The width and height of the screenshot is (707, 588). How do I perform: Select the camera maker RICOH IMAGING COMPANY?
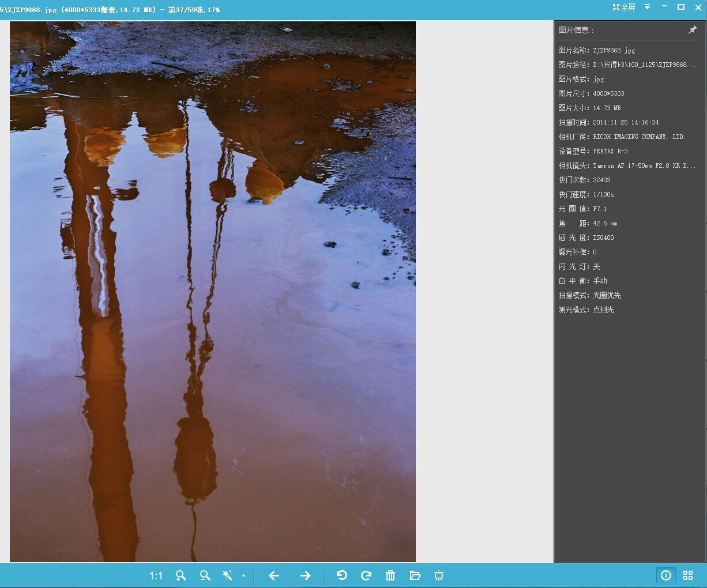click(639, 137)
